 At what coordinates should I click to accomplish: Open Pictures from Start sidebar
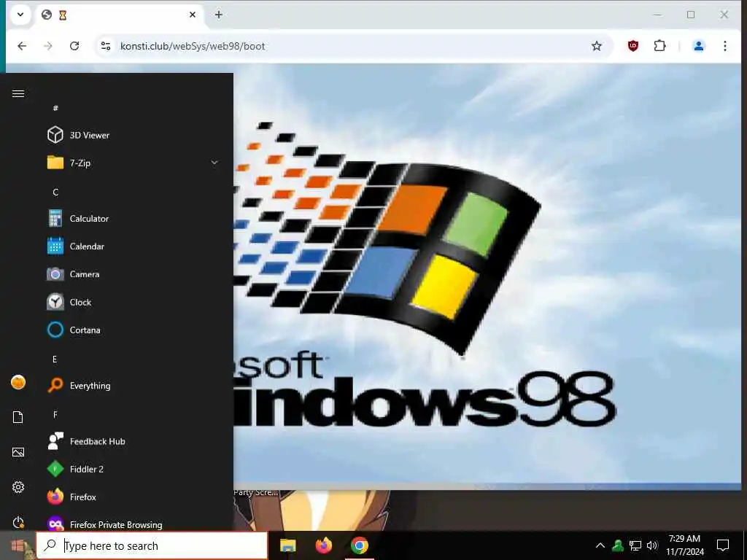(18, 452)
